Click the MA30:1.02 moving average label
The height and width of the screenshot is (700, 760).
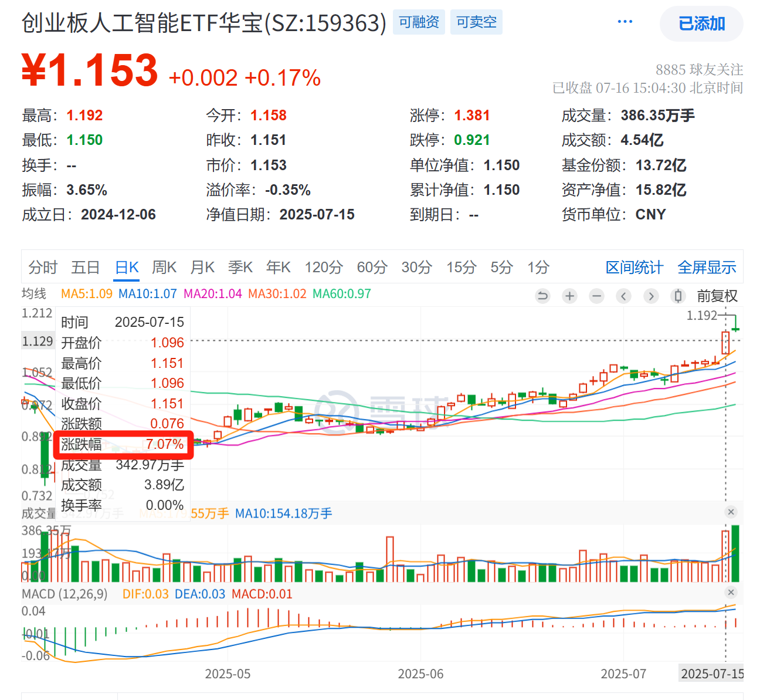(x=277, y=294)
